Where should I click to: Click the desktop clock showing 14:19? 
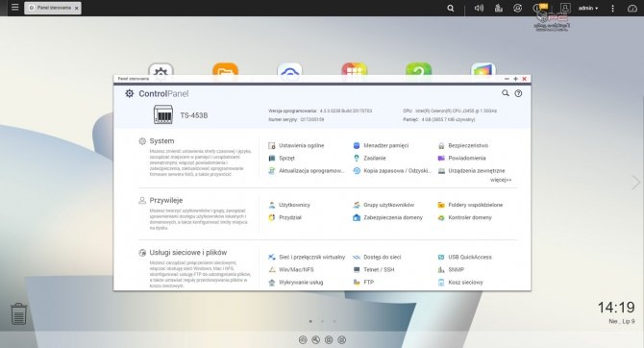pyautogui.click(x=616, y=308)
